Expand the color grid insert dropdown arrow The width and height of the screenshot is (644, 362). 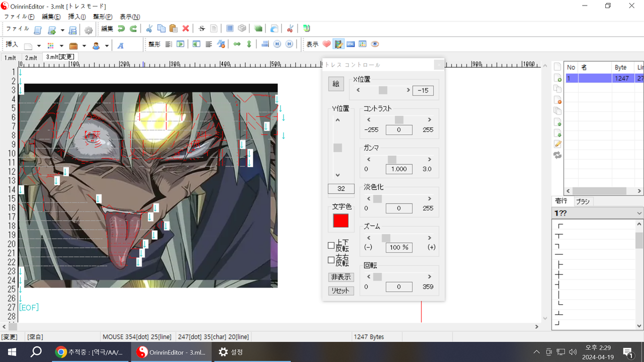[61, 46]
